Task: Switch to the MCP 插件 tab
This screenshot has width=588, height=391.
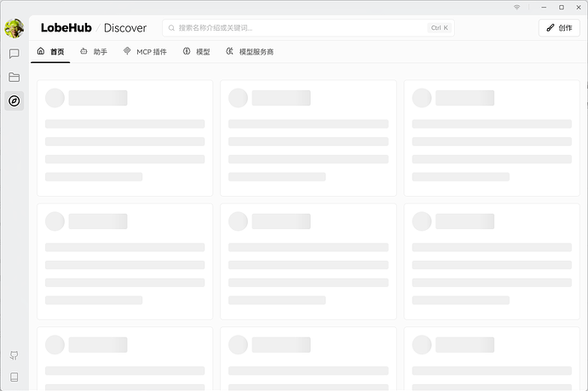Action: point(145,52)
